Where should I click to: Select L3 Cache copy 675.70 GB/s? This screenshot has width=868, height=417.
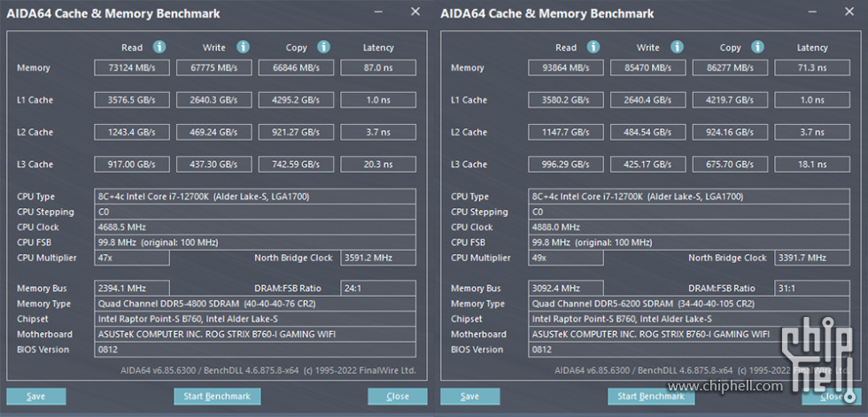click(730, 165)
